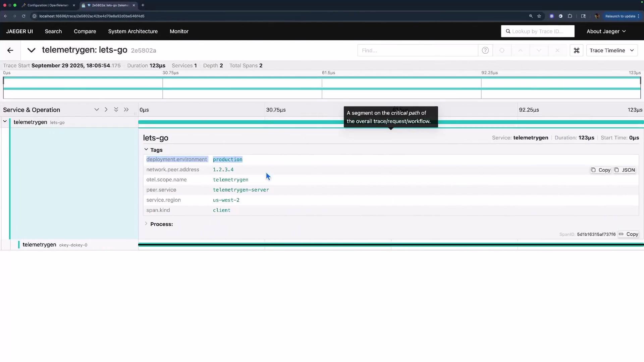Open the JAEGER UI home link
644x362 pixels.
coord(19,31)
